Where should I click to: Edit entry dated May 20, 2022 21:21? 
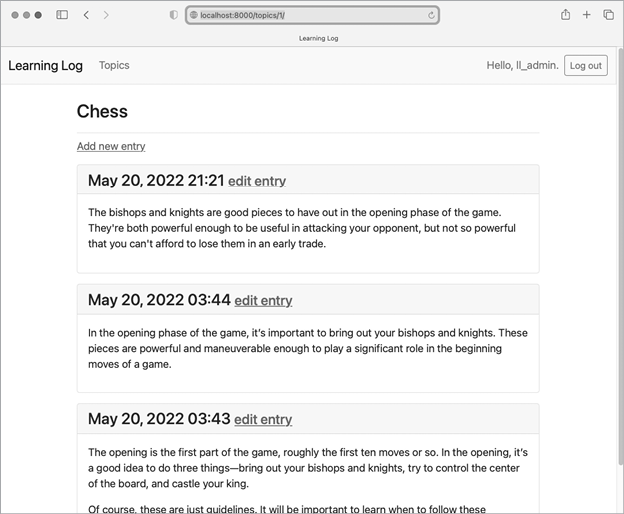click(x=257, y=181)
